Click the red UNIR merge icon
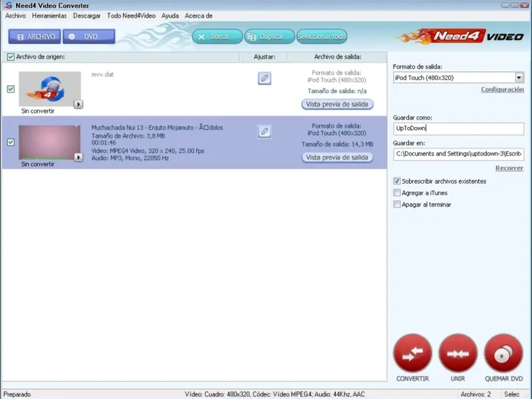532x399 pixels. pyautogui.click(x=458, y=353)
